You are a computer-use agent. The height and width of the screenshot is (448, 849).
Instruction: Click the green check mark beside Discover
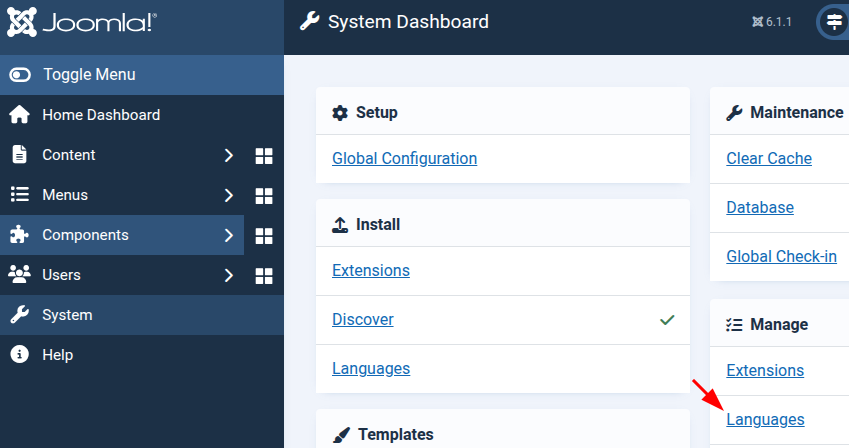pyautogui.click(x=667, y=320)
